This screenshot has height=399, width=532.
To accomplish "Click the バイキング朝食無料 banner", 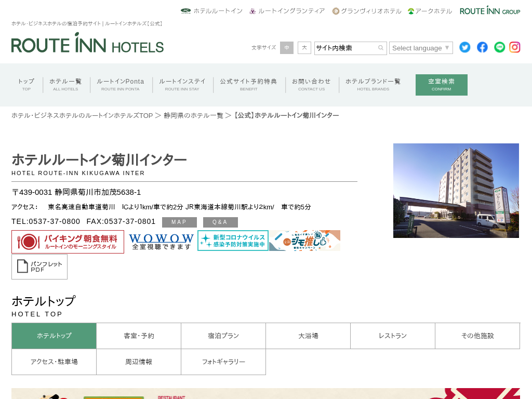I will 68,242.
